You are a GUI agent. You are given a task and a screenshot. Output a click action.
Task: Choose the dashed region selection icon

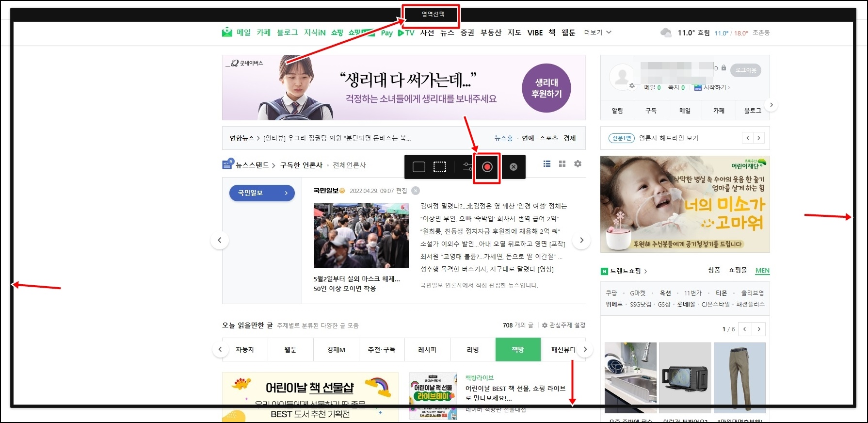(x=440, y=167)
